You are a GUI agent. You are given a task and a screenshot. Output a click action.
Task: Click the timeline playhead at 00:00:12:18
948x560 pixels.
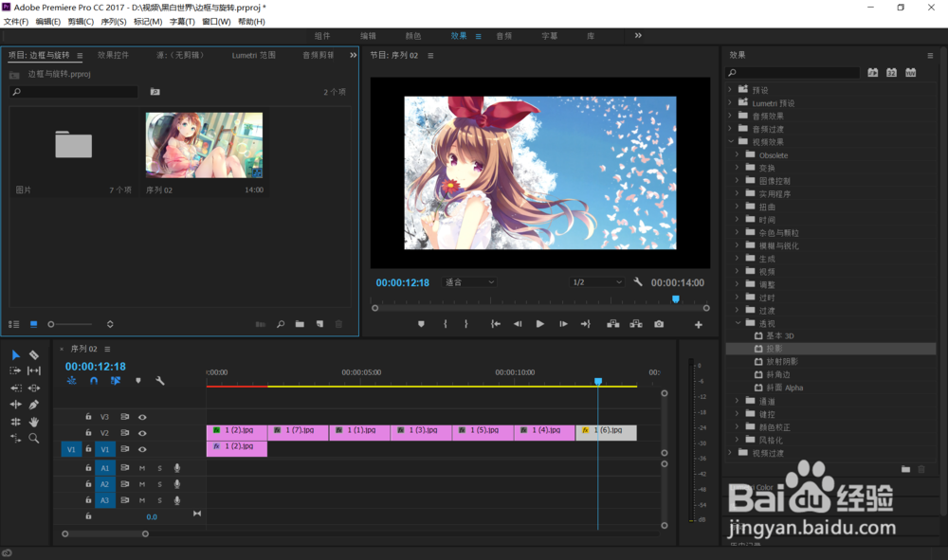click(598, 381)
